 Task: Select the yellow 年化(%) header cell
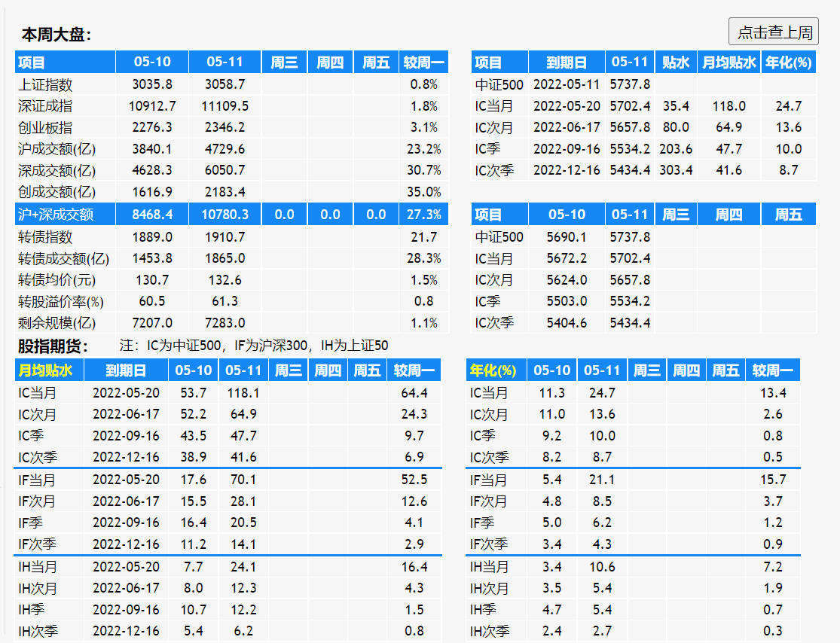(493, 370)
